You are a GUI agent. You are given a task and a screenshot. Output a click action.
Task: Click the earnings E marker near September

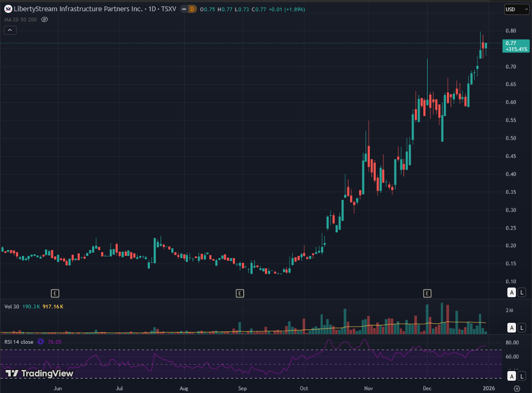coord(240,293)
